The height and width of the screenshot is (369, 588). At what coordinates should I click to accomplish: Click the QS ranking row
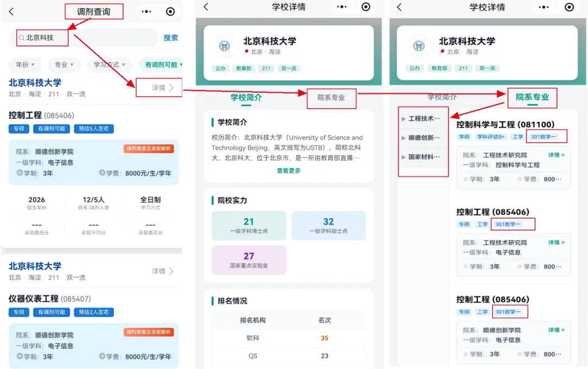(x=289, y=356)
